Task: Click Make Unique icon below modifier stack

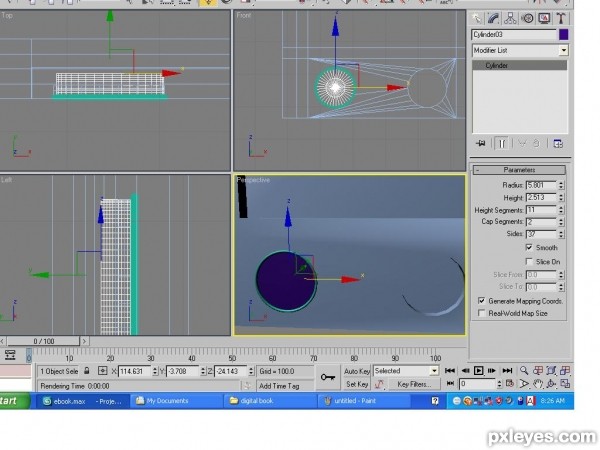Action: click(522, 143)
